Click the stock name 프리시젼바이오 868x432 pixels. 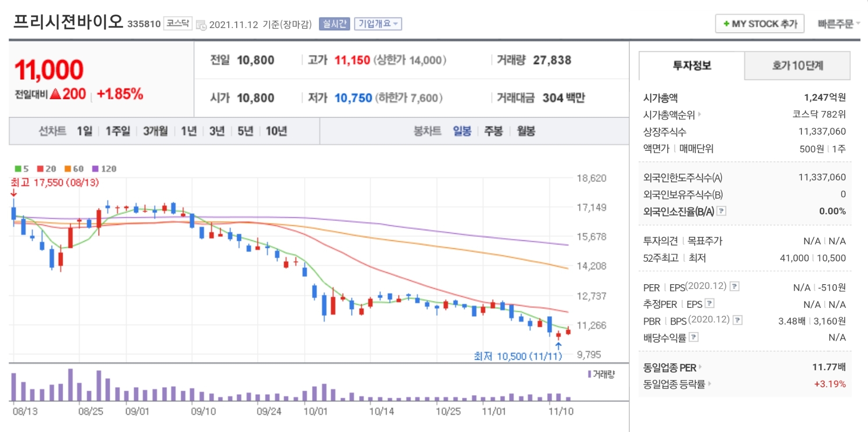(x=68, y=21)
